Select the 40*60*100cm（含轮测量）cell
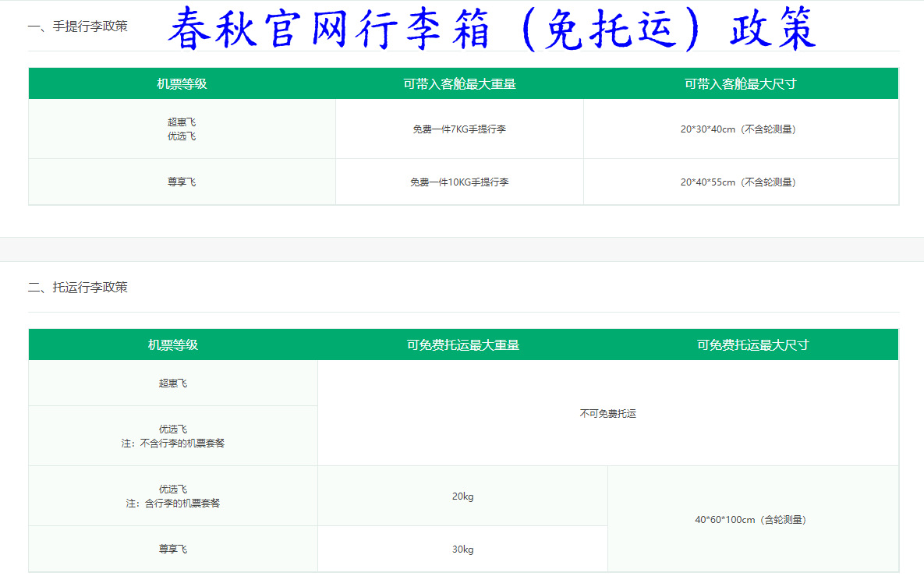This screenshot has width=924, height=576. [752, 519]
